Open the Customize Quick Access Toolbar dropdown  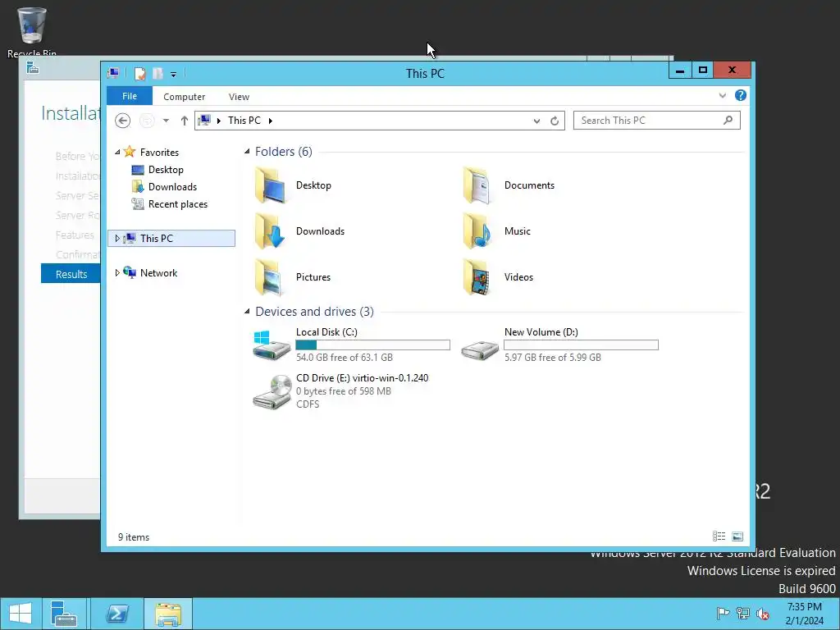pyautogui.click(x=174, y=75)
